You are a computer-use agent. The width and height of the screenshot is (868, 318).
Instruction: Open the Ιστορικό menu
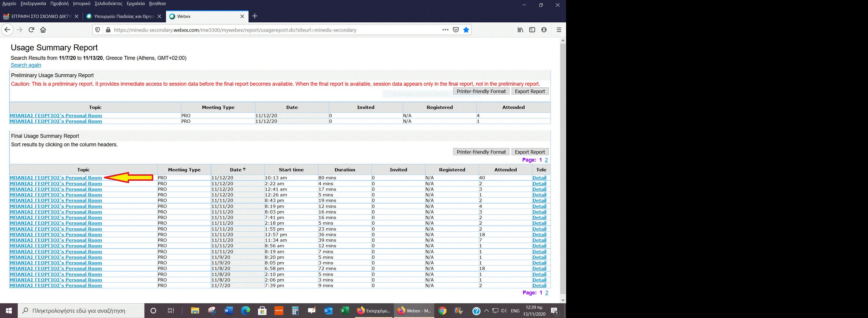(x=82, y=4)
